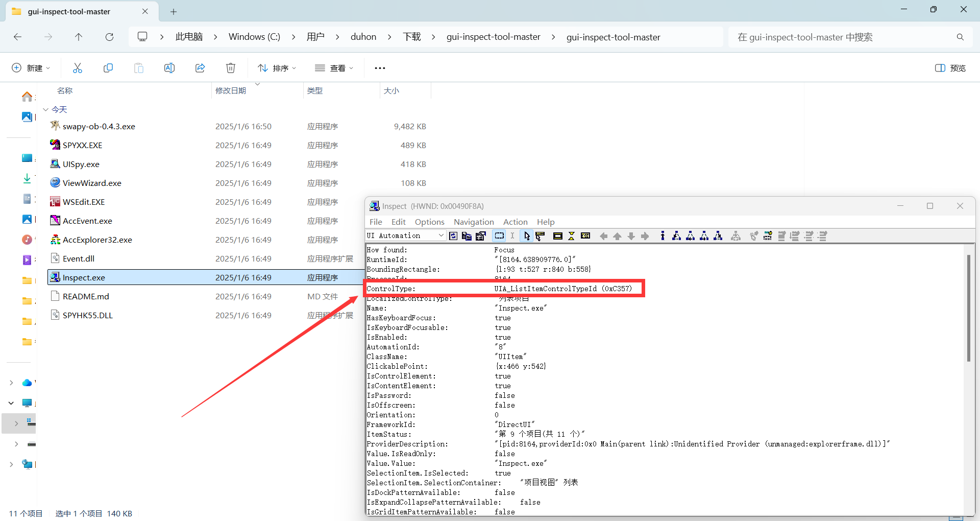Click the Inspect window vertical scrollbar
Screen dimensions: 980x521
(x=968, y=309)
